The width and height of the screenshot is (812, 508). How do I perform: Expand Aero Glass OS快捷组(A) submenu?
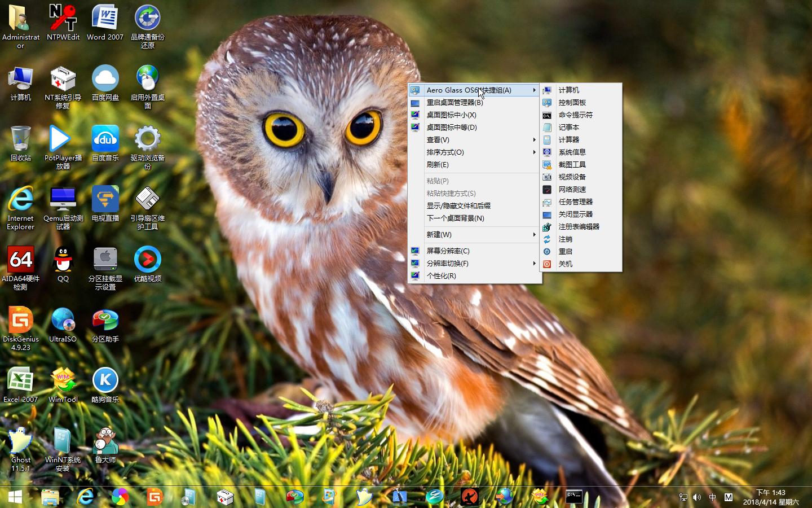click(474, 90)
